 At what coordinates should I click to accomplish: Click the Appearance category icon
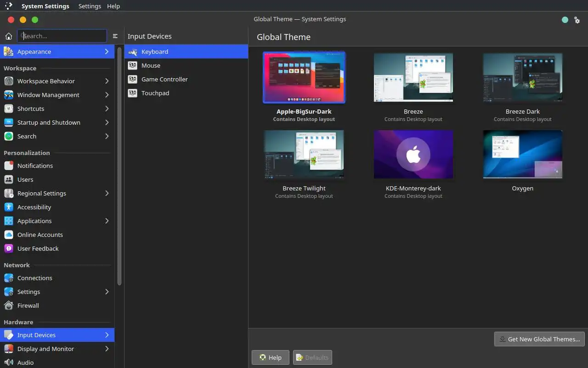click(x=8, y=52)
